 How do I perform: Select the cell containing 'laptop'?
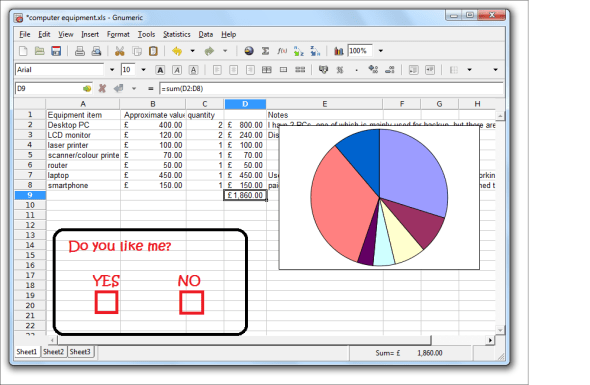83,175
